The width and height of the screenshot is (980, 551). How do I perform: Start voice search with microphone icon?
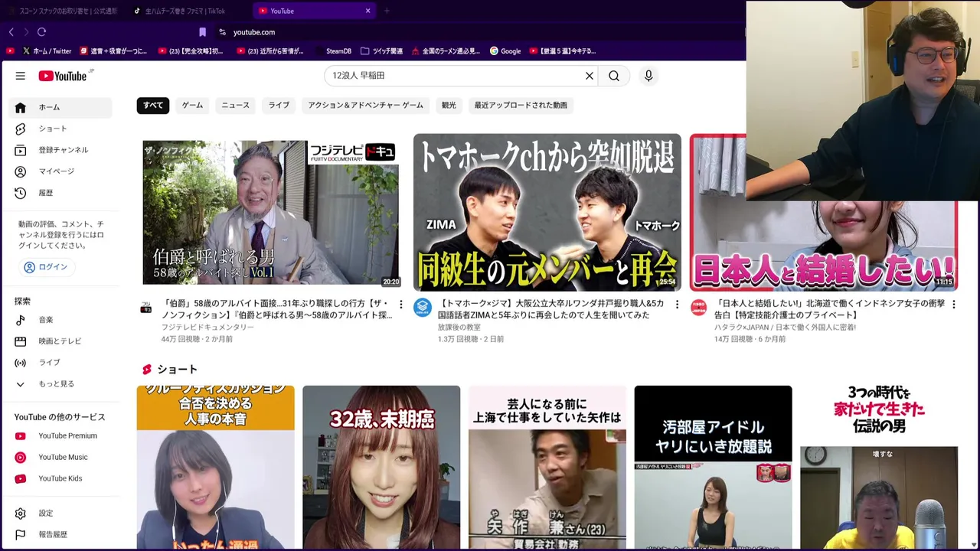pos(648,76)
